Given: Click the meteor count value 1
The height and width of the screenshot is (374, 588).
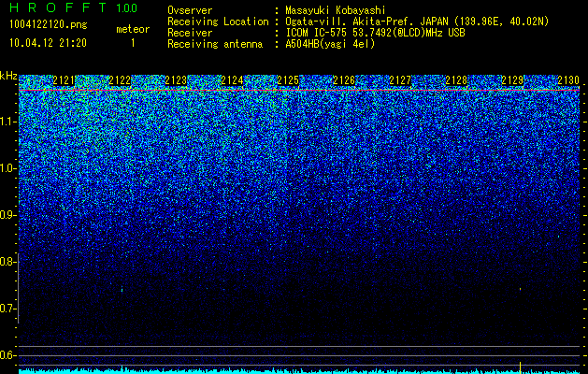Looking at the screenshot, I should pyautogui.click(x=133, y=43).
